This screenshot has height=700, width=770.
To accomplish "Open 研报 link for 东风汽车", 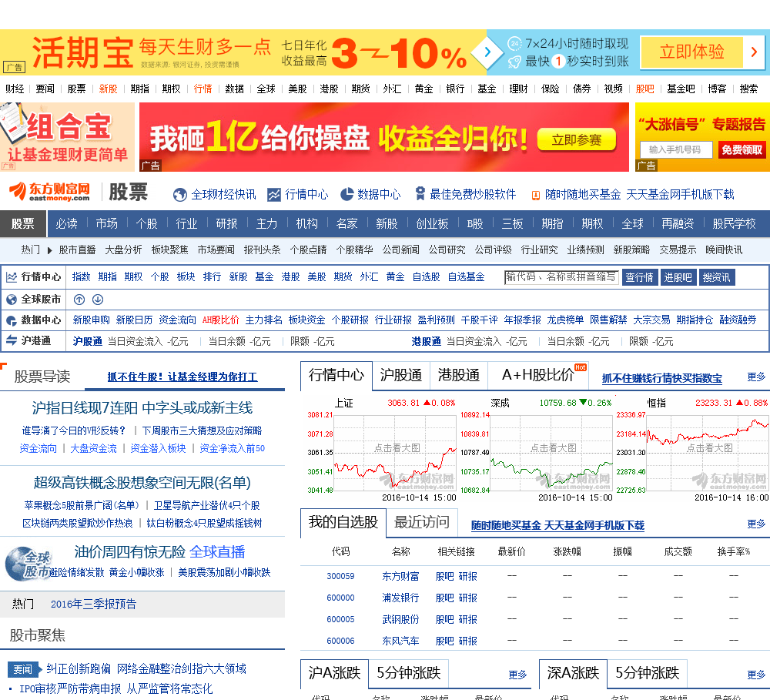I will (467, 641).
